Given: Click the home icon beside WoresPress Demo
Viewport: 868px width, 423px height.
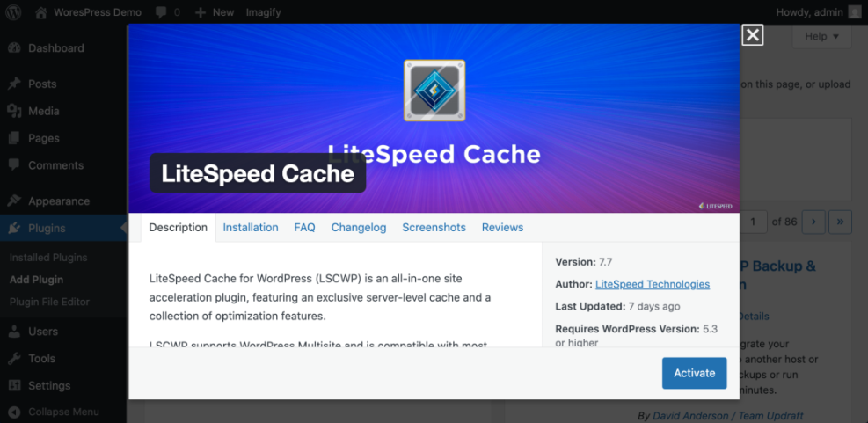Looking at the screenshot, I should (41, 12).
